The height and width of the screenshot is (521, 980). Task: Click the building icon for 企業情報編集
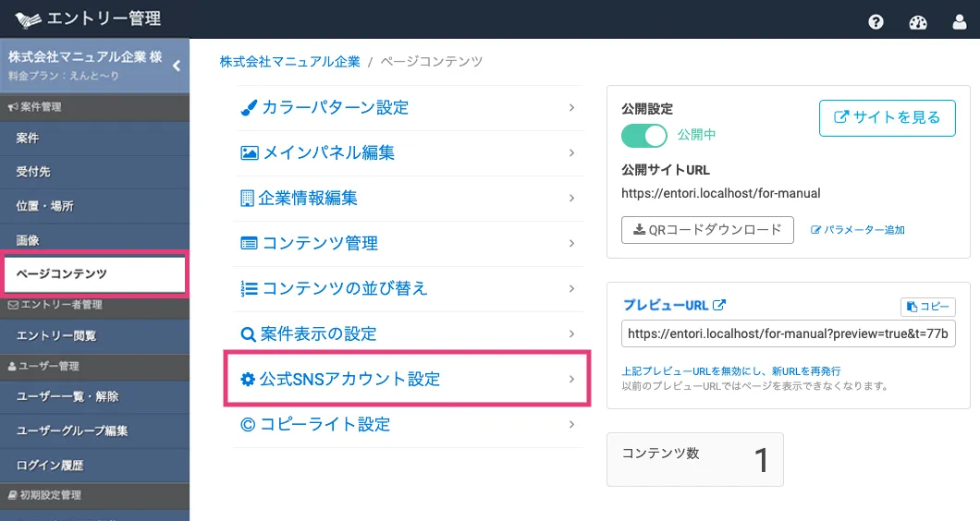pyautogui.click(x=247, y=199)
